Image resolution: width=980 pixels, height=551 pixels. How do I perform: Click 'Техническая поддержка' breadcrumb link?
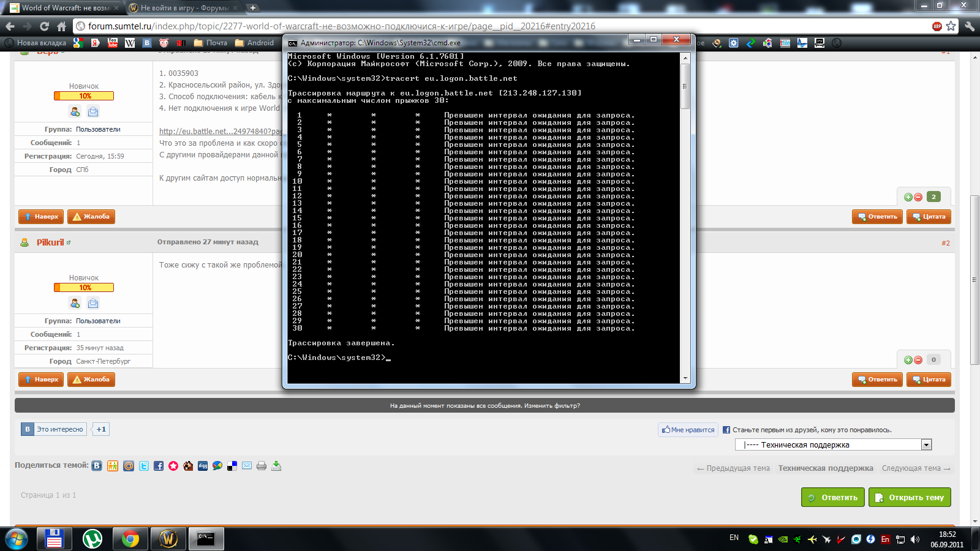[x=826, y=468]
